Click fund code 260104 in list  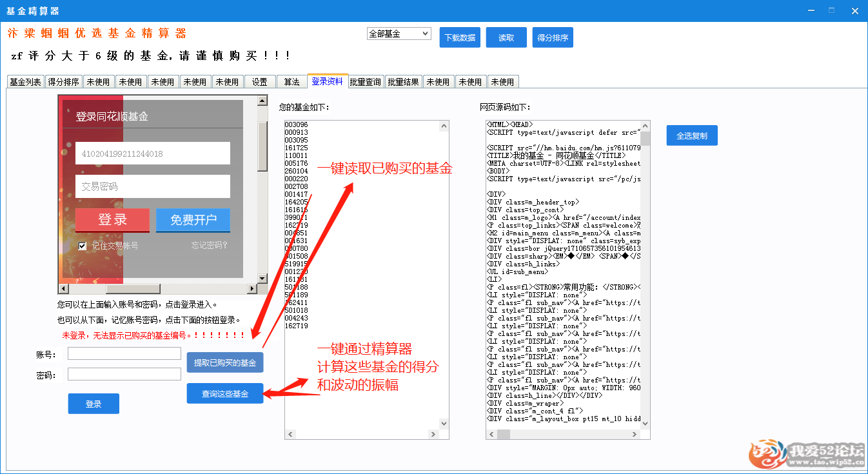click(296, 171)
